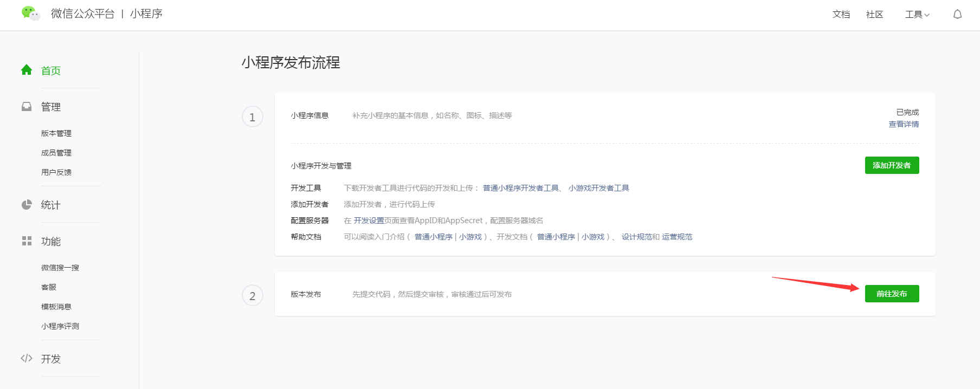Image resolution: width=980 pixels, height=389 pixels.
Task: Open the 开发设置 link
Action: pyautogui.click(x=369, y=221)
